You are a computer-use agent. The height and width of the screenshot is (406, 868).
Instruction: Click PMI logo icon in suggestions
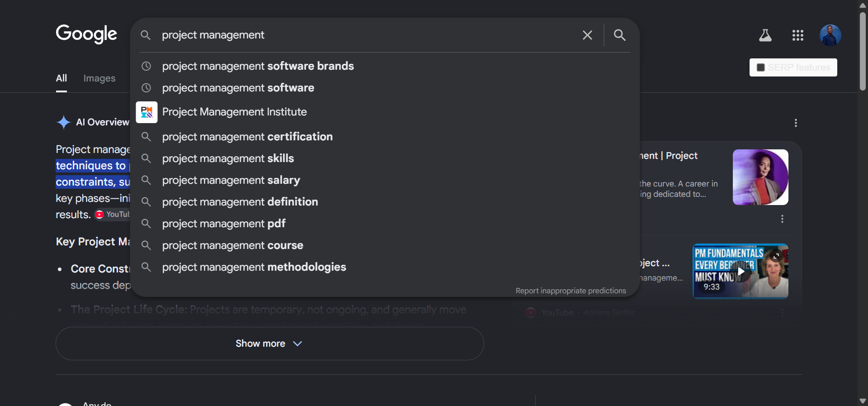[146, 112]
